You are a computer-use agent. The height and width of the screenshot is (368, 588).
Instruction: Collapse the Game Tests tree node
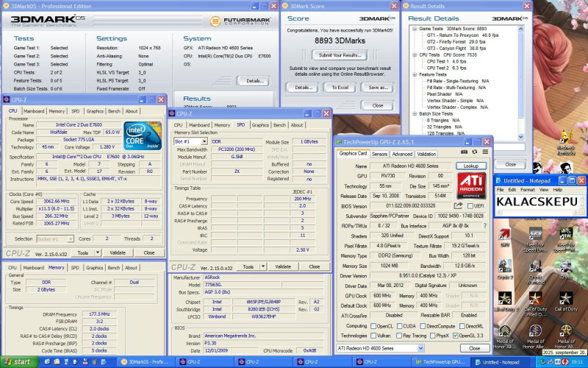[x=413, y=28]
